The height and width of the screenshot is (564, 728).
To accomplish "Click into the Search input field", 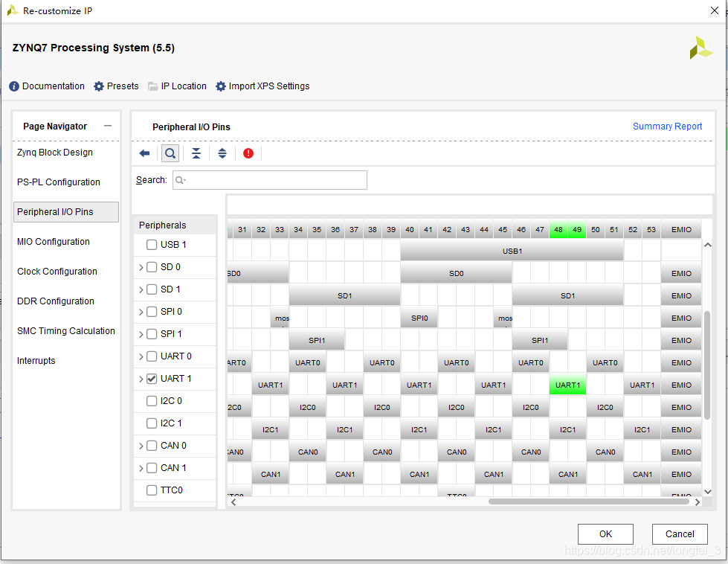I will (270, 180).
